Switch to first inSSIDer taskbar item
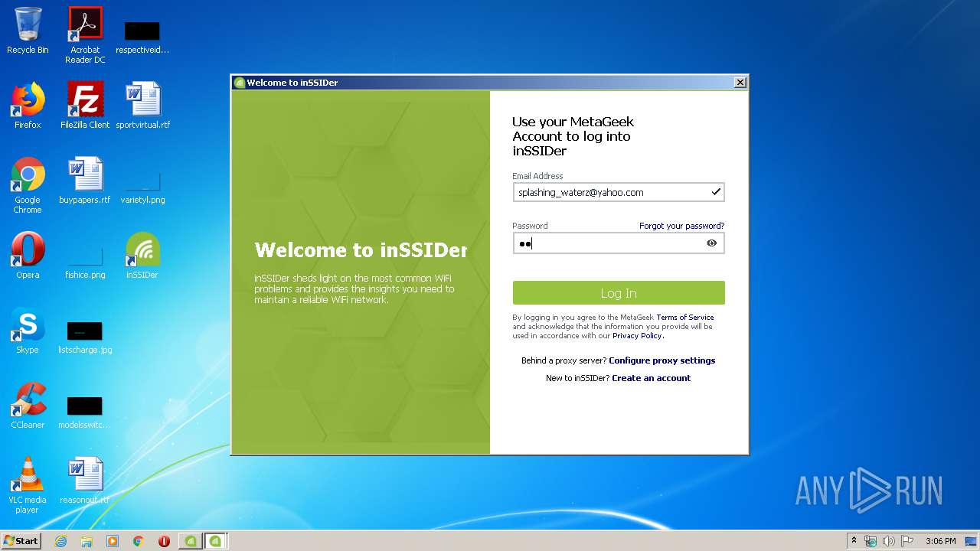The height and width of the screenshot is (551, 980). coord(191,541)
